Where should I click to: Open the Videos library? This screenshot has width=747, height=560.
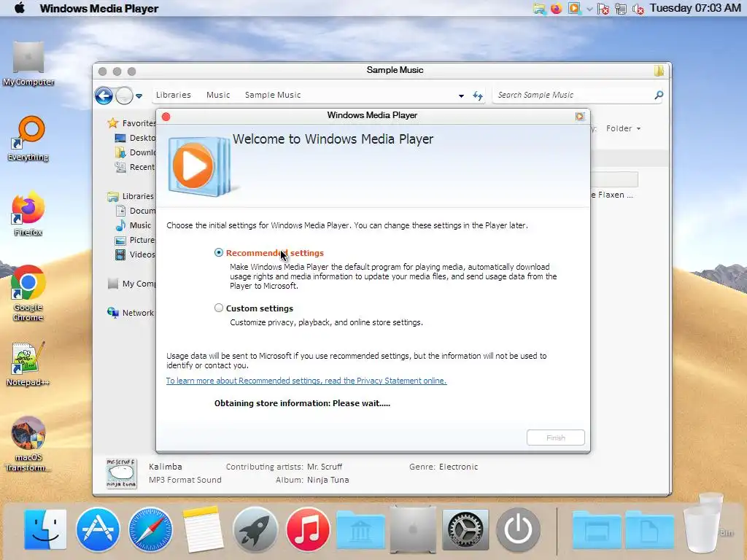click(135, 254)
